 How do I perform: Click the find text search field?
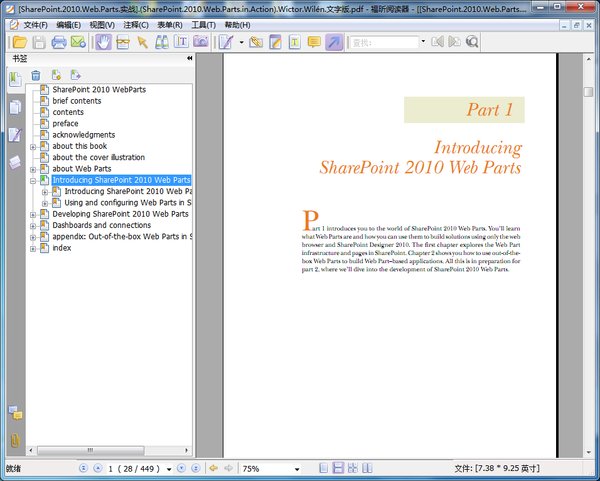click(382, 42)
